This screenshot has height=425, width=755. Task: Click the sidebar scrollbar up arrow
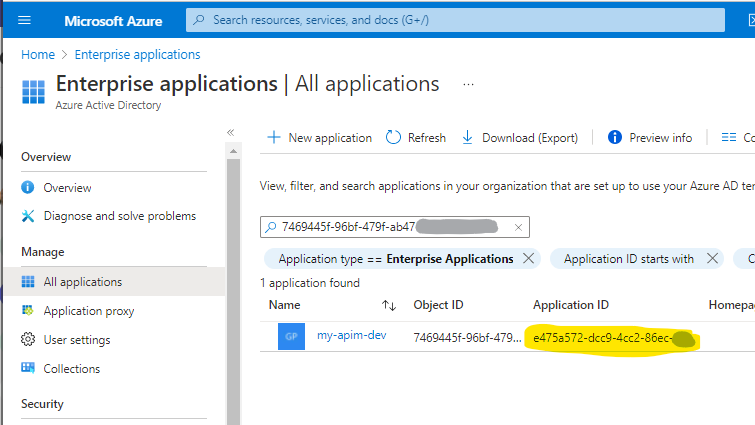[234, 151]
